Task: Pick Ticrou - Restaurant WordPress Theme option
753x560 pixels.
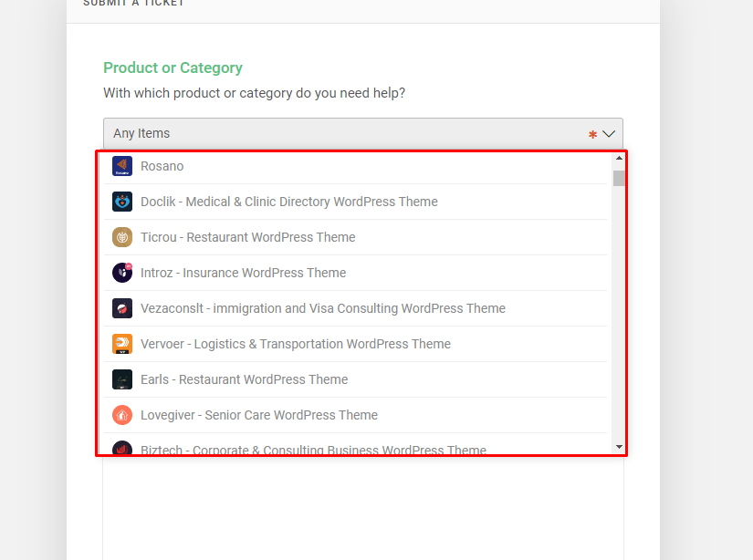Action: [x=247, y=237]
